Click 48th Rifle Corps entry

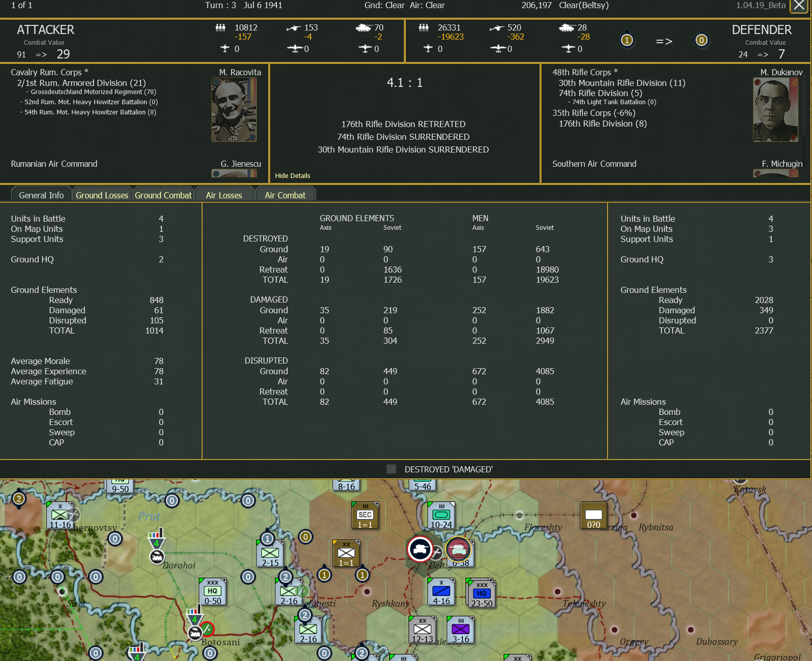585,72
